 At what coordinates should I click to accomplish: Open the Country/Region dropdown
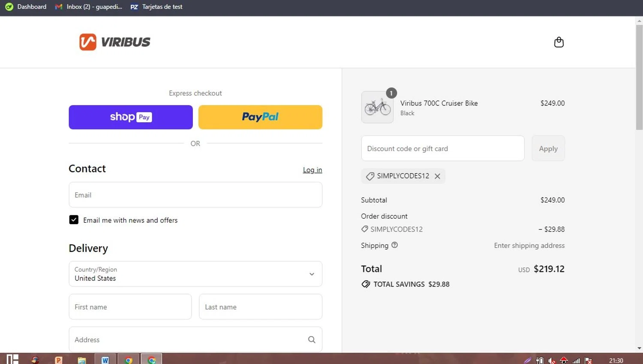pyautogui.click(x=195, y=274)
